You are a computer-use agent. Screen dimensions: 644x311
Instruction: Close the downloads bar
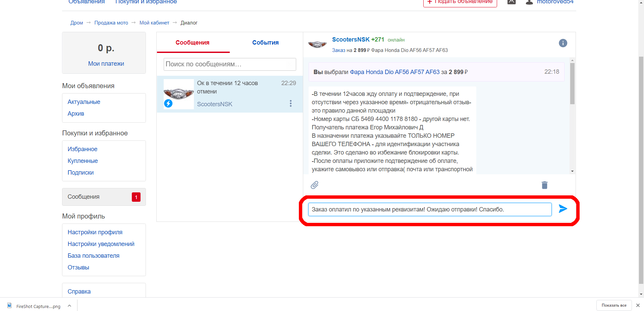(638, 305)
